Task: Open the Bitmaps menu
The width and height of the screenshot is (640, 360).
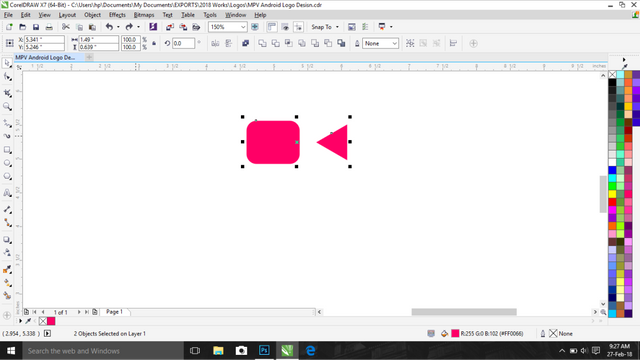Action: point(144,15)
